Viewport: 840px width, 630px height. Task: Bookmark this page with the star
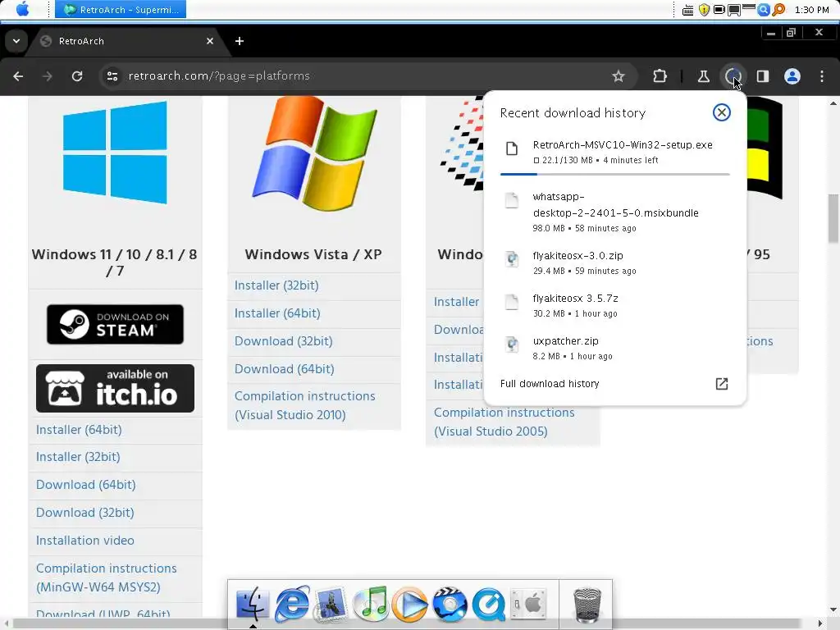click(619, 76)
